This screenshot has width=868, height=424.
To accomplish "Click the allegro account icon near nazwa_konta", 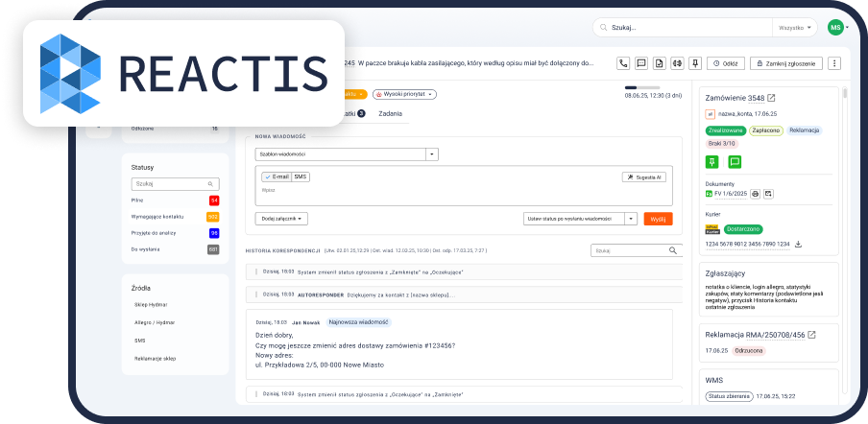I will coord(710,114).
